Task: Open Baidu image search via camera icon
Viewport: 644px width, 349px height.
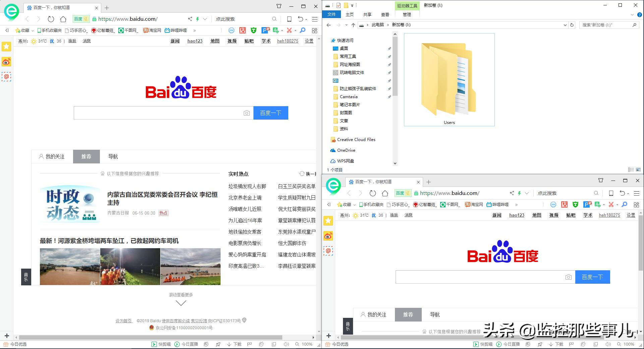Action: coord(247,113)
